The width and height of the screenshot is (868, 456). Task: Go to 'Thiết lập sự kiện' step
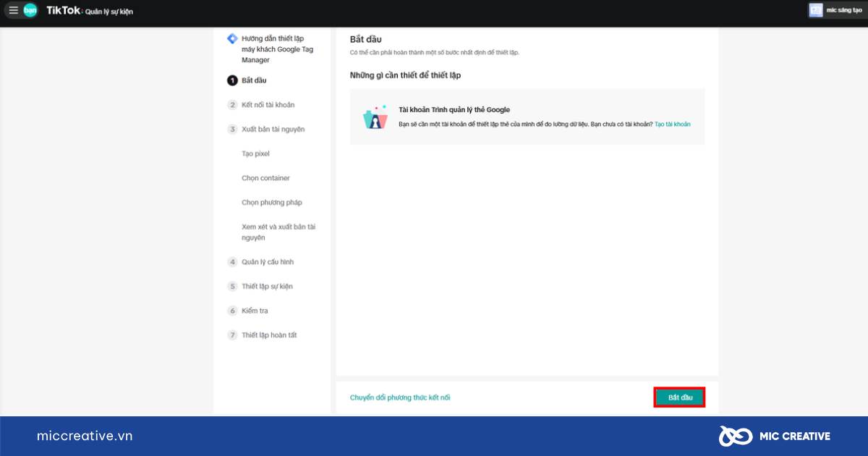point(267,287)
